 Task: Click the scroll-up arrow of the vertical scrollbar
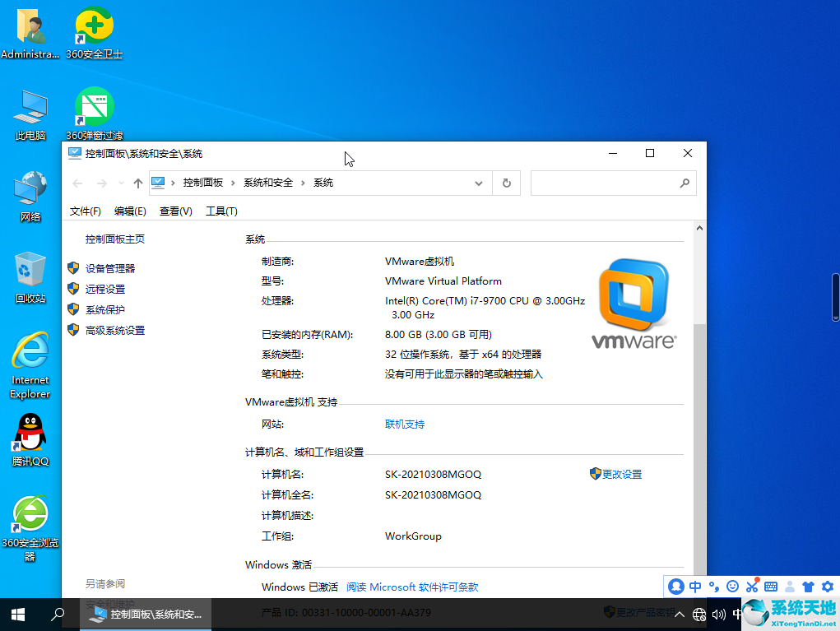(x=699, y=228)
